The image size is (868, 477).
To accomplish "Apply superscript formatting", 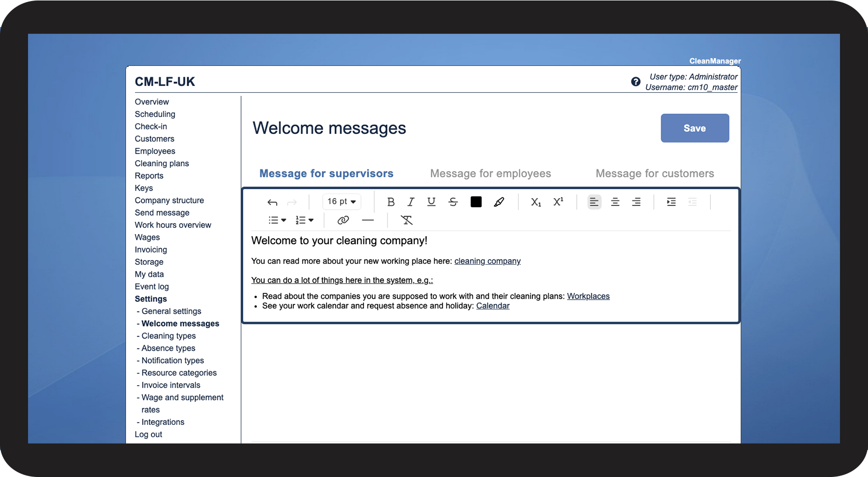I will [558, 201].
